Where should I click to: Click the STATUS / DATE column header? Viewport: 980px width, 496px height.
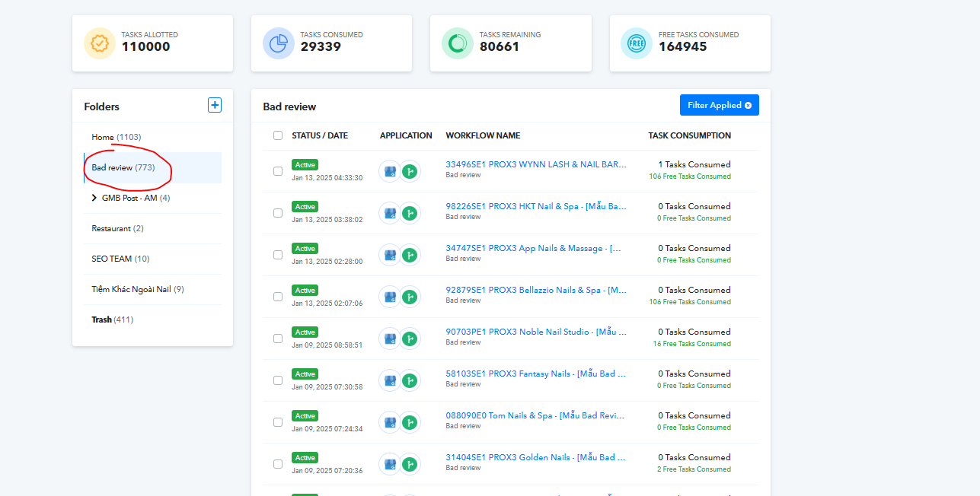(x=320, y=135)
